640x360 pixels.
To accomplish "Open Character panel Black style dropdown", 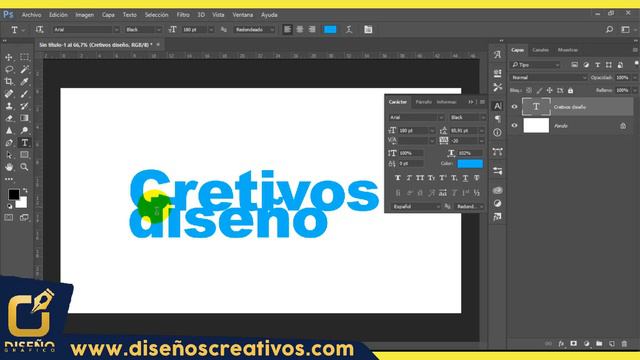I will (467, 118).
